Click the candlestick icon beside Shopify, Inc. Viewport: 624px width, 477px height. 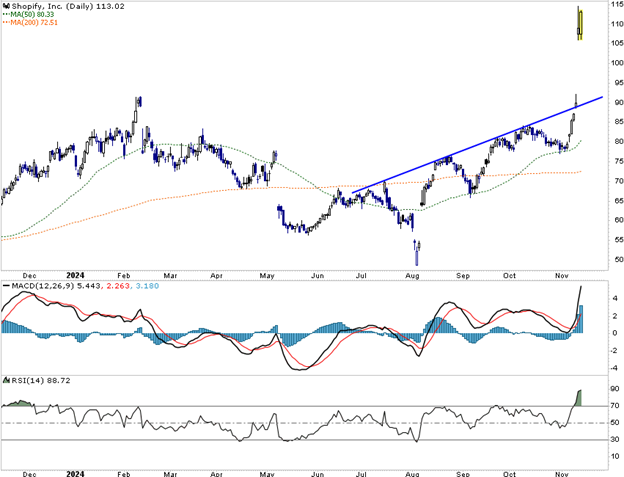click(6, 7)
